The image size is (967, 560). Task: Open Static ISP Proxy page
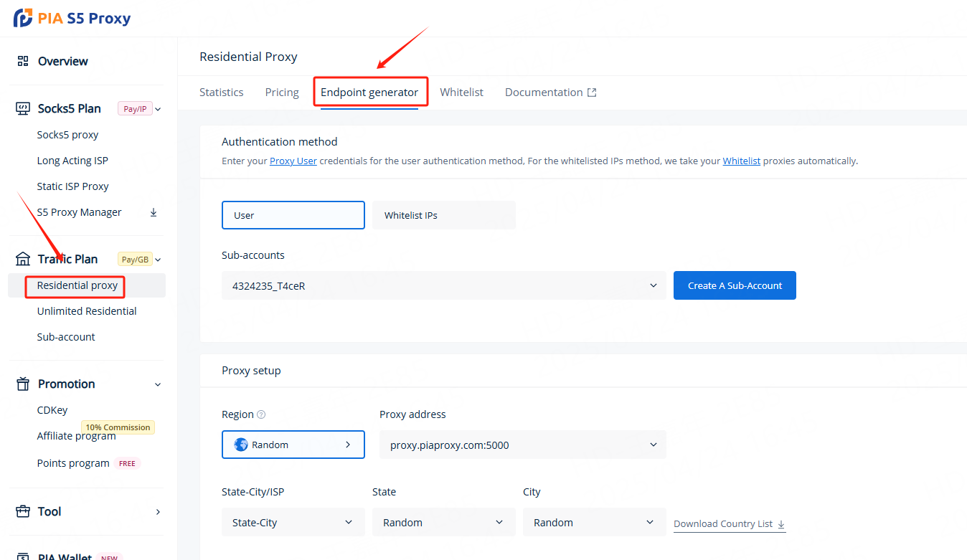73,186
